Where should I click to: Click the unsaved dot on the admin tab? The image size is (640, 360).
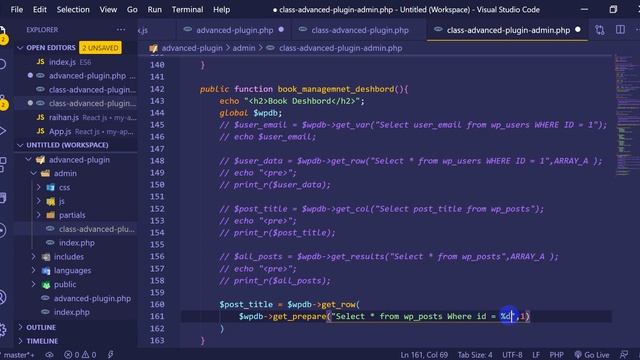click(x=578, y=30)
